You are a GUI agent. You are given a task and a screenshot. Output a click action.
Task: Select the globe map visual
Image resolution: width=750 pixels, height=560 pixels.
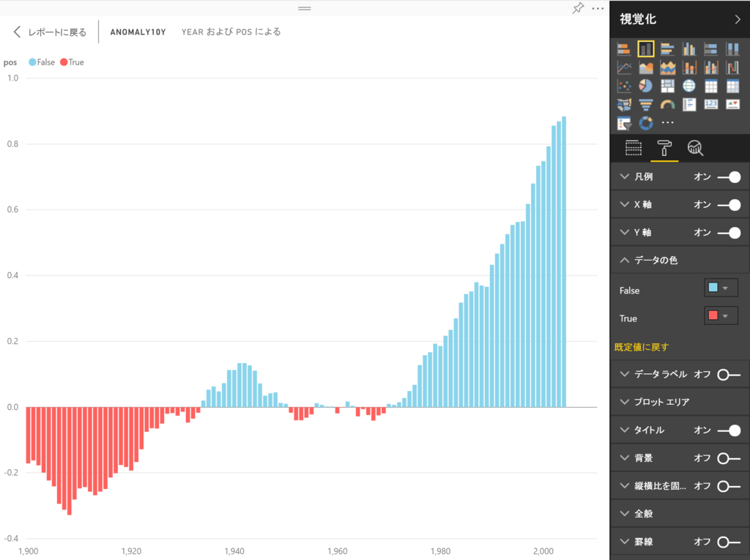tap(689, 86)
